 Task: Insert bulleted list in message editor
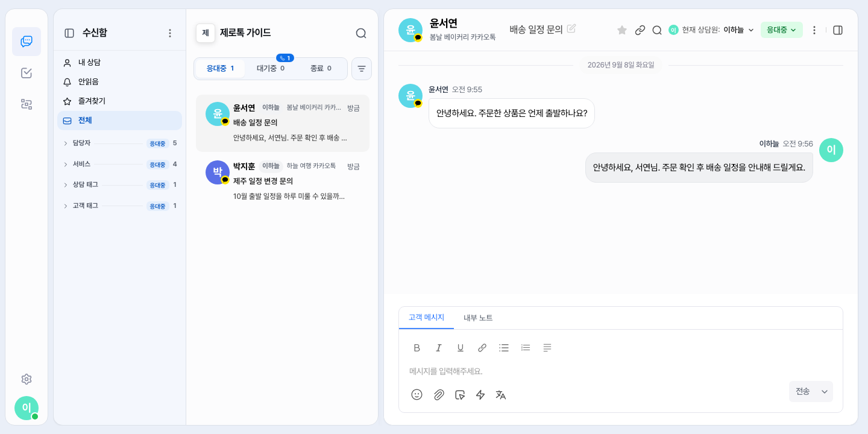[504, 348]
